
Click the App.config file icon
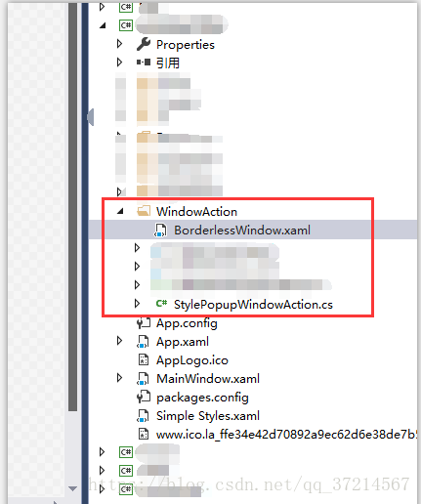pyautogui.click(x=144, y=323)
